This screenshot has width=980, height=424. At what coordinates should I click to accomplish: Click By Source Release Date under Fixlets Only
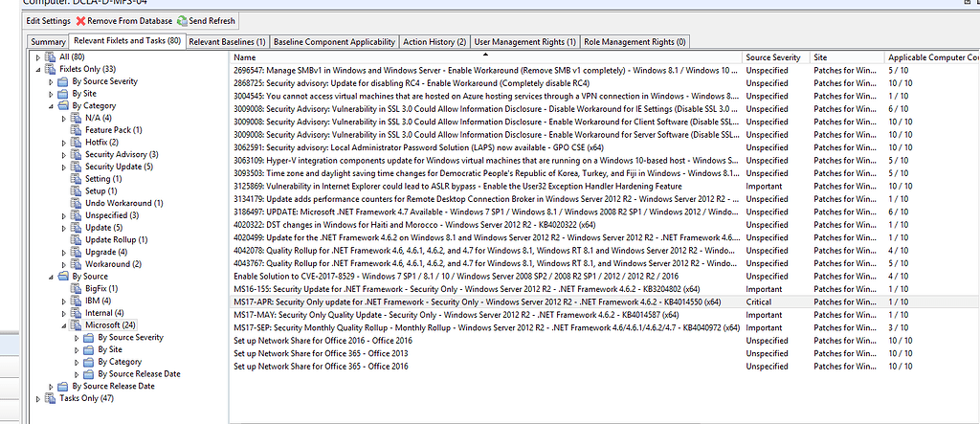(x=113, y=387)
